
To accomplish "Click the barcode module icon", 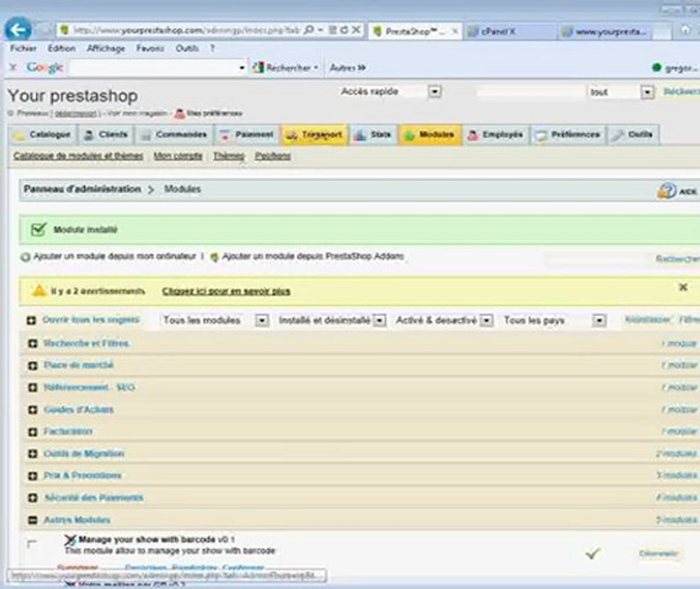I will click(x=70, y=541).
